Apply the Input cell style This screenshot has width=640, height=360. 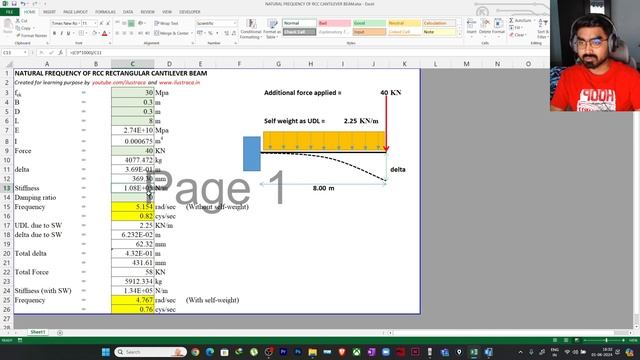click(369, 32)
